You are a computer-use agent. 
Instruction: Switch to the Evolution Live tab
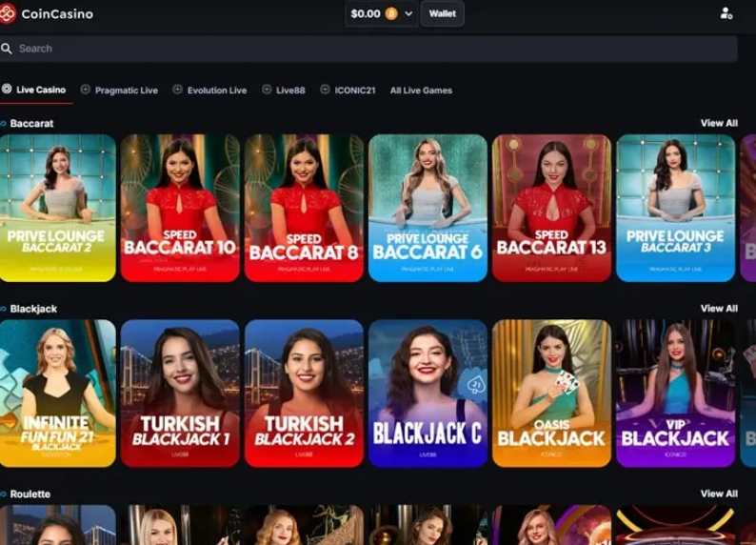pyautogui.click(x=209, y=91)
